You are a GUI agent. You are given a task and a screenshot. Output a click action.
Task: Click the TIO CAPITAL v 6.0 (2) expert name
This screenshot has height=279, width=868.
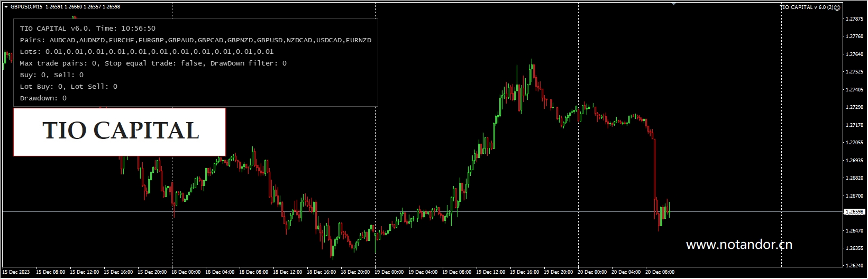pos(807,7)
